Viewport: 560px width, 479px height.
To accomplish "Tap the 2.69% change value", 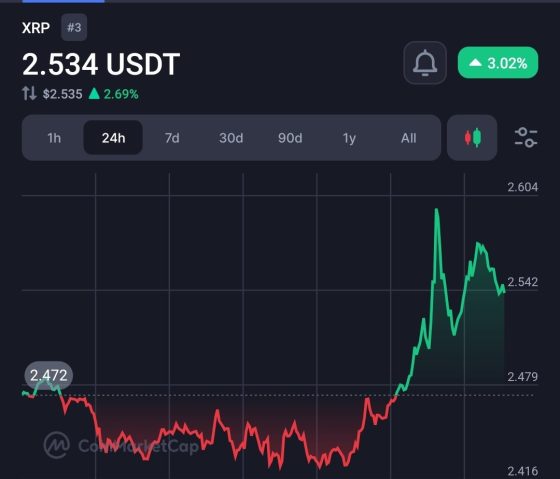I will coord(121,94).
